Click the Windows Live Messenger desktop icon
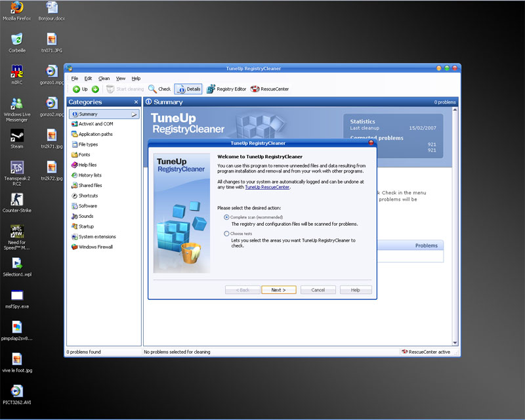Image resolution: width=525 pixels, height=420 pixels. pyautogui.click(x=17, y=110)
